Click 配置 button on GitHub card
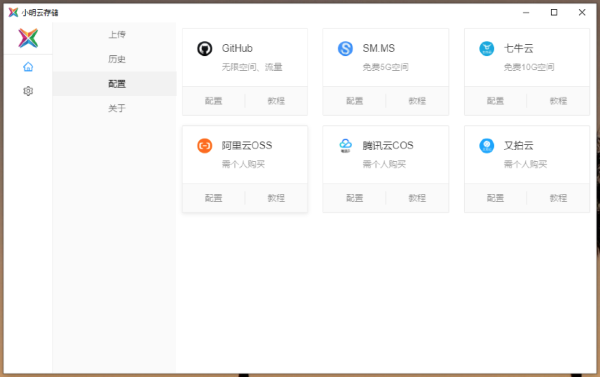The width and height of the screenshot is (600, 377). [x=214, y=101]
